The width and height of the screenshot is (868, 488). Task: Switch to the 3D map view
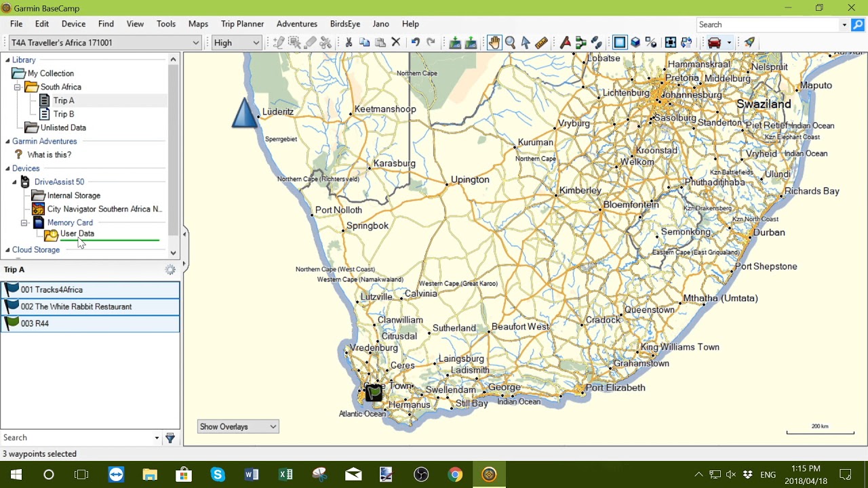pos(635,43)
